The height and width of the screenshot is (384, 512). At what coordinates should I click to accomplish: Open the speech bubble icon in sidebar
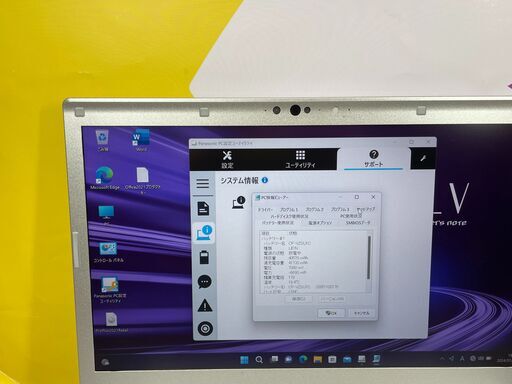point(204,282)
